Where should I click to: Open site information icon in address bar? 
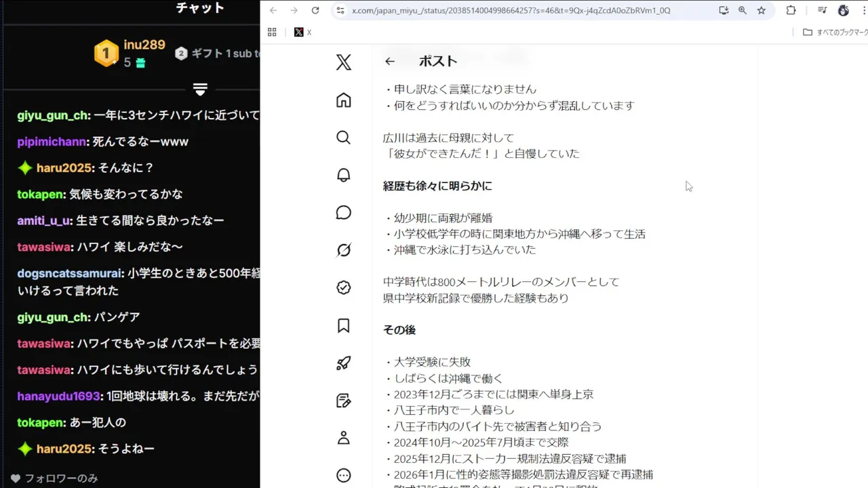(x=340, y=10)
